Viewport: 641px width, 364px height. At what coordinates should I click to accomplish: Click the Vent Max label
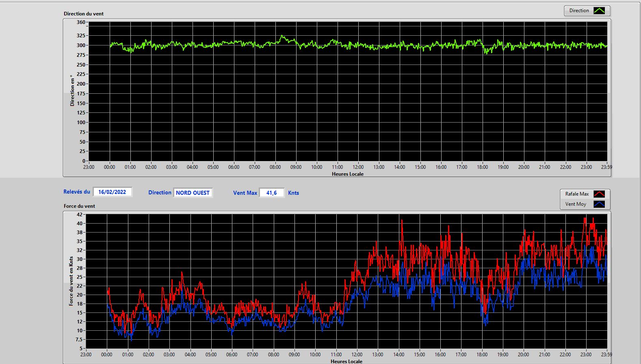[x=245, y=193]
